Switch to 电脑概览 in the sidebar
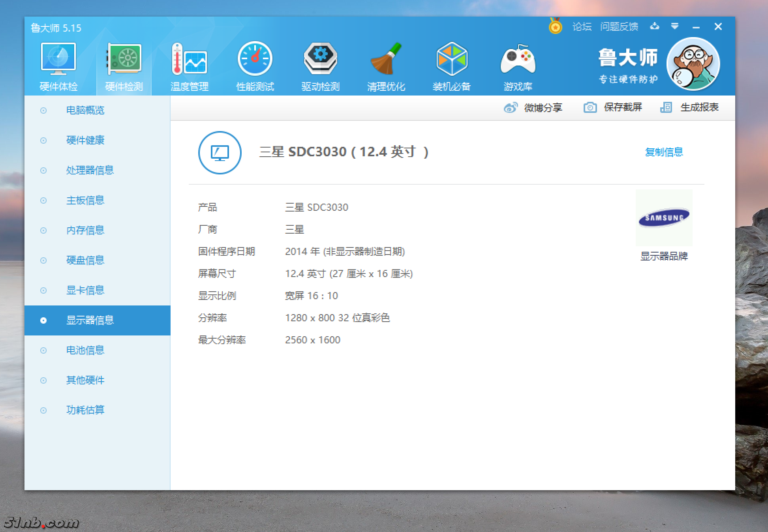Image resolution: width=768 pixels, height=532 pixels. pos(85,110)
